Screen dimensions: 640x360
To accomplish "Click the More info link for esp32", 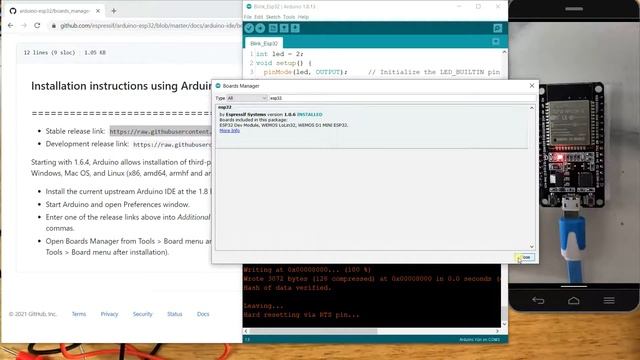I will coord(229,131).
